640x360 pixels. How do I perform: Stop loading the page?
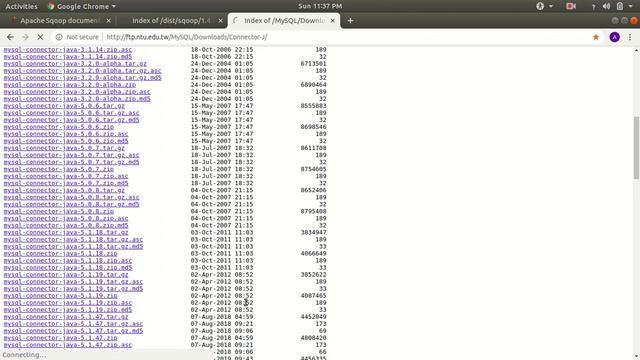tap(40, 37)
